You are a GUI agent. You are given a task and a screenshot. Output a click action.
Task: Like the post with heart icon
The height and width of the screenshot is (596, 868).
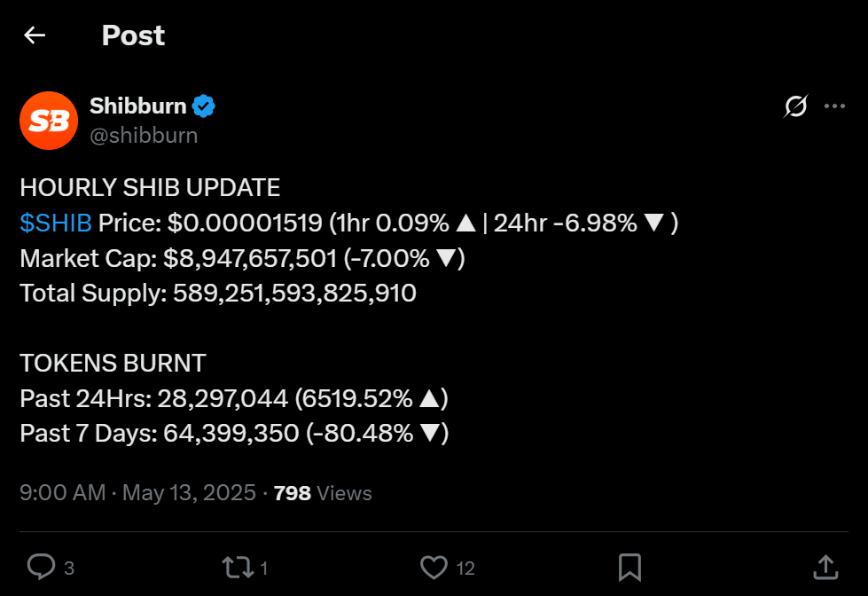coord(434,567)
